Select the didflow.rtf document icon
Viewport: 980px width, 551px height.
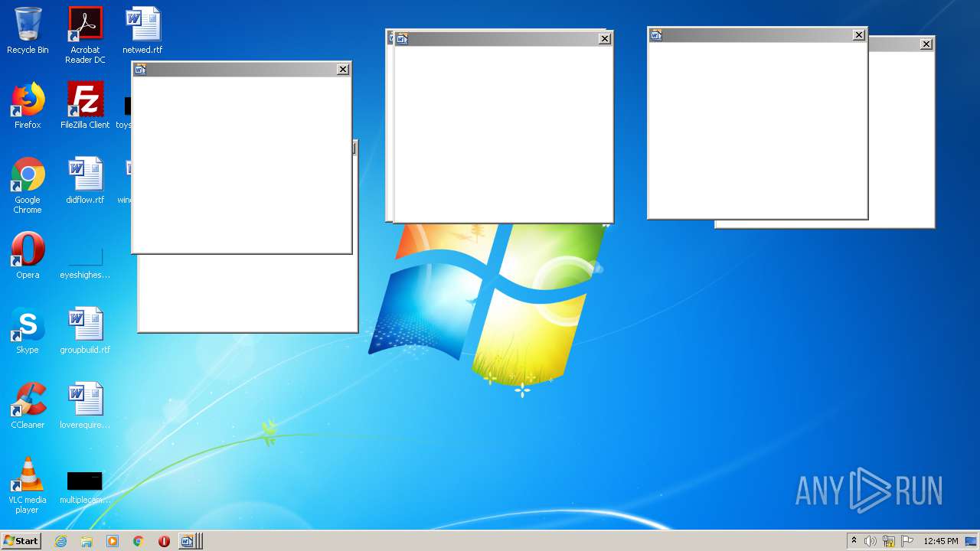tap(85, 181)
